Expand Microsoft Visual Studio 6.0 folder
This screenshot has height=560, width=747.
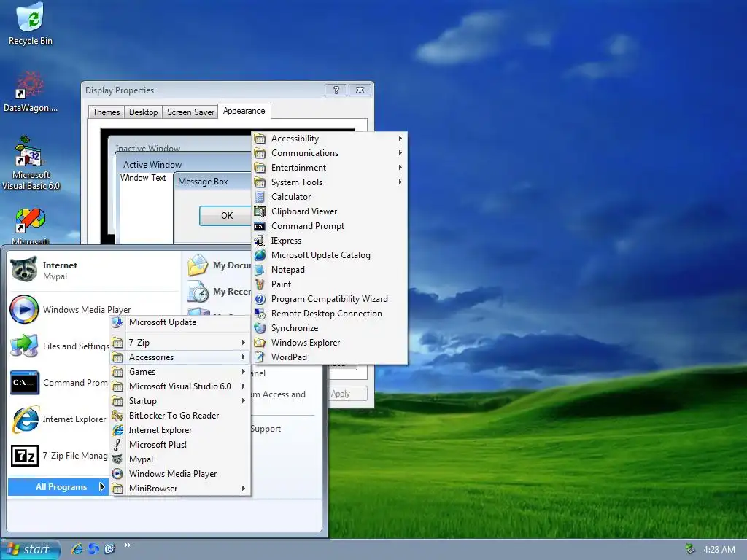(180, 386)
